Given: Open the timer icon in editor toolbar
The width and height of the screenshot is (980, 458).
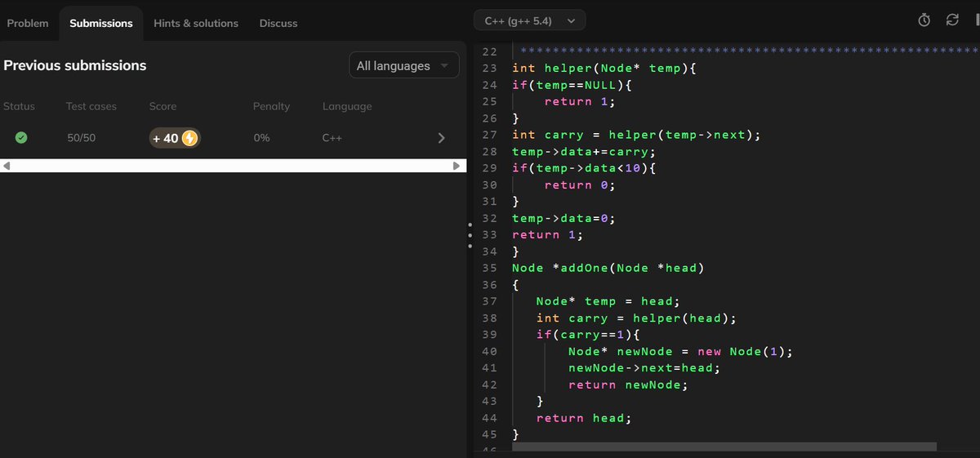Looking at the screenshot, I should pyautogui.click(x=924, y=20).
